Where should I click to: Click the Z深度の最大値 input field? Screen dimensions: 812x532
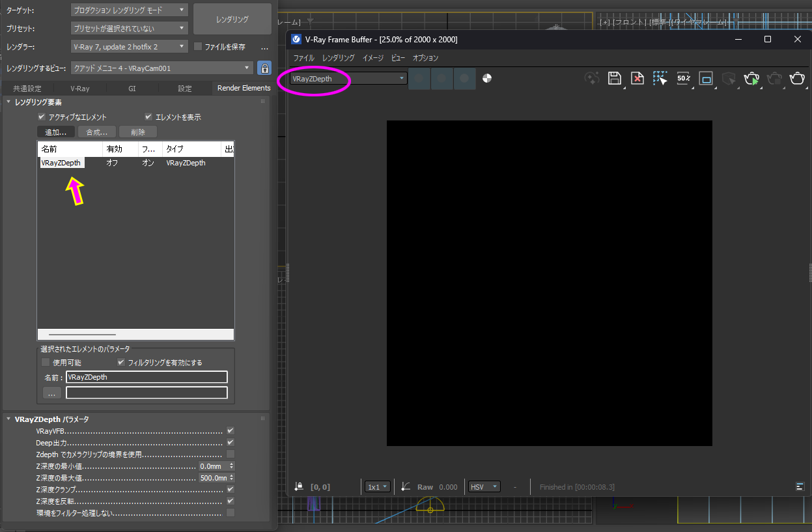tap(213, 478)
